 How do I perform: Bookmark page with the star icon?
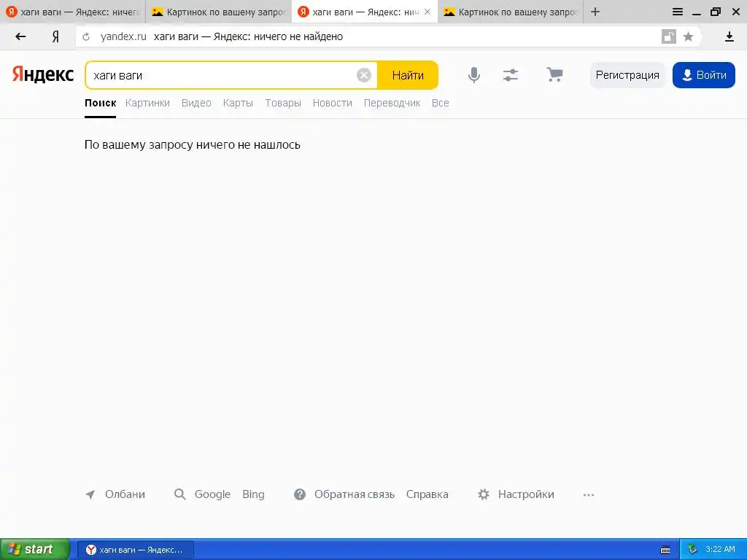click(x=688, y=36)
